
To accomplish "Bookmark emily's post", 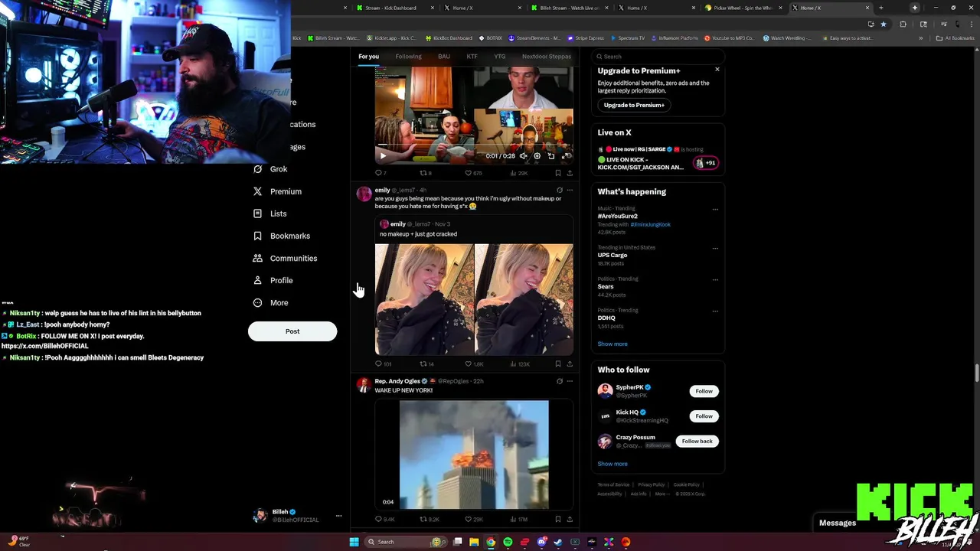I will [557, 364].
